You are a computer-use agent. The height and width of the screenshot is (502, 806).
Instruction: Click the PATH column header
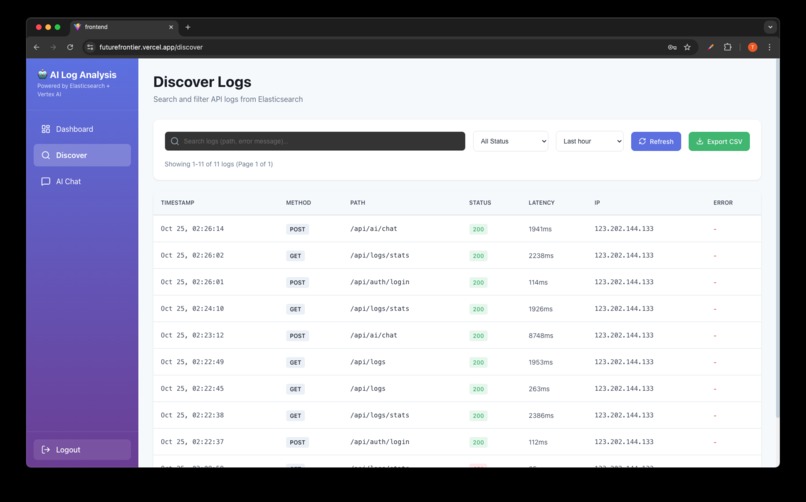pyautogui.click(x=358, y=203)
